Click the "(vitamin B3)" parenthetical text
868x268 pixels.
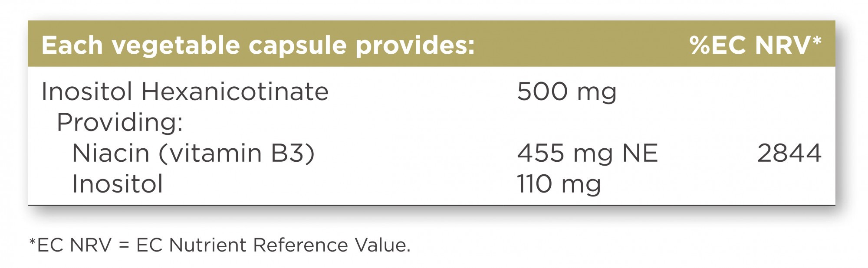click(237, 153)
